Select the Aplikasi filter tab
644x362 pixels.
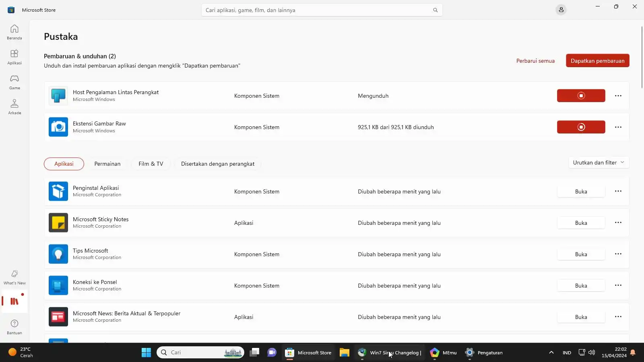(x=64, y=164)
